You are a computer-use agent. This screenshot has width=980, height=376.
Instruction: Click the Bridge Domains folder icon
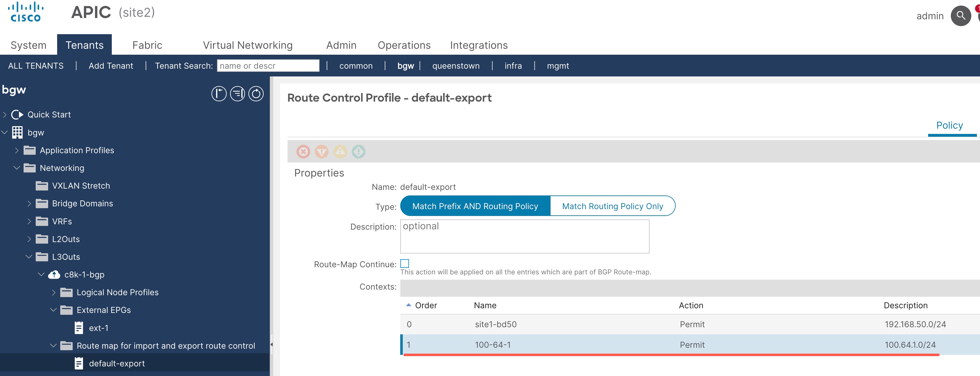(42, 204)
